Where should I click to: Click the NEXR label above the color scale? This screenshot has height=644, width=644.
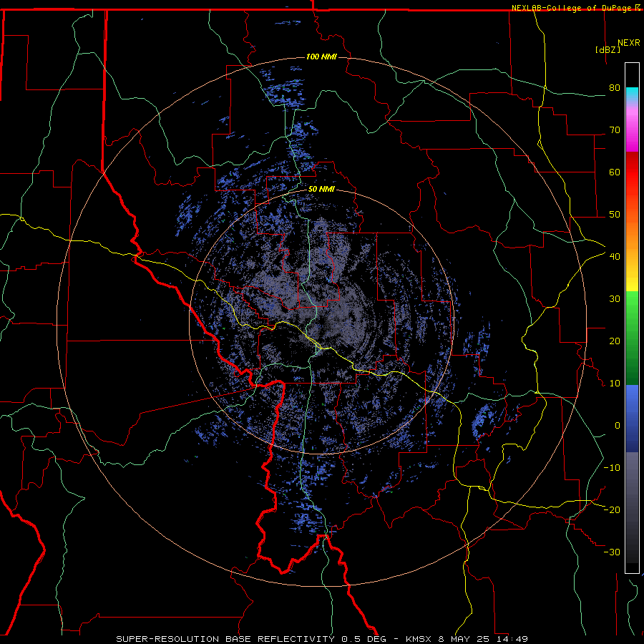tap(628, 43)
